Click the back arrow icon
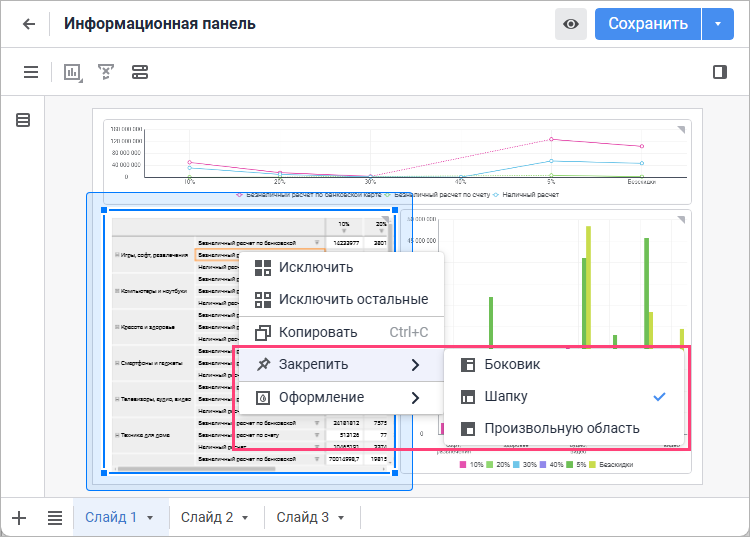The height and width of the screenshot is (537, 750). pos(29,24)
